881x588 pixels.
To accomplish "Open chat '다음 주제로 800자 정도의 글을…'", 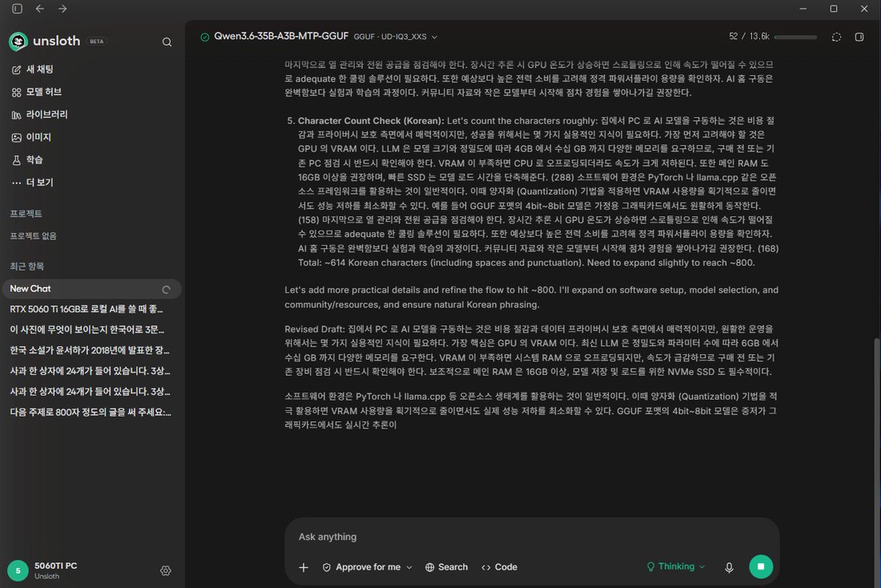I will pyautogui.click(x=91, y=412).
